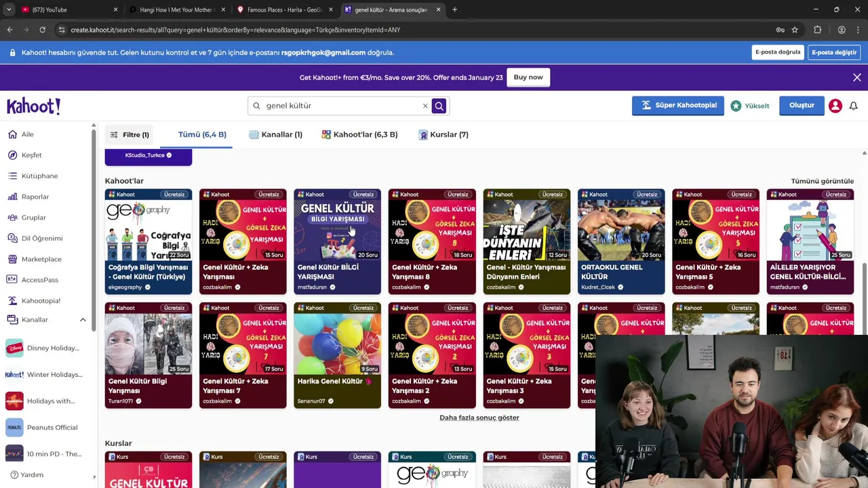Select the Kurslar (7) tab
Screen dimensions: 868x488
[x=443, y=134]
